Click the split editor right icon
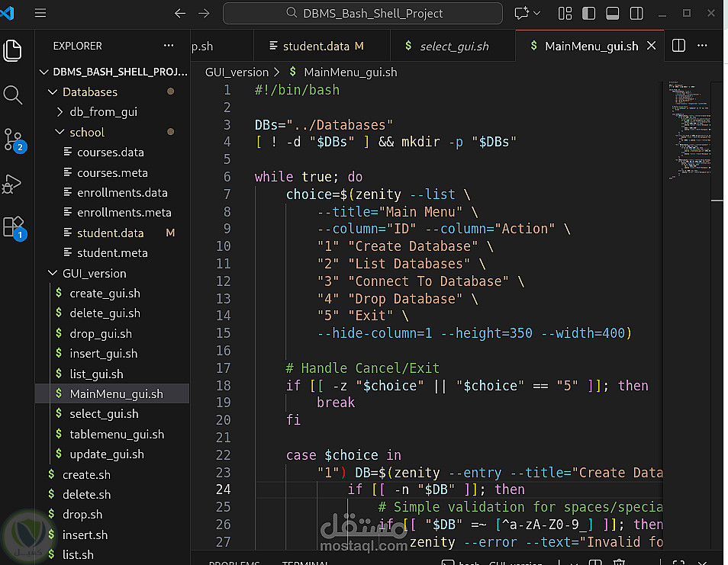 pos(678,46)
